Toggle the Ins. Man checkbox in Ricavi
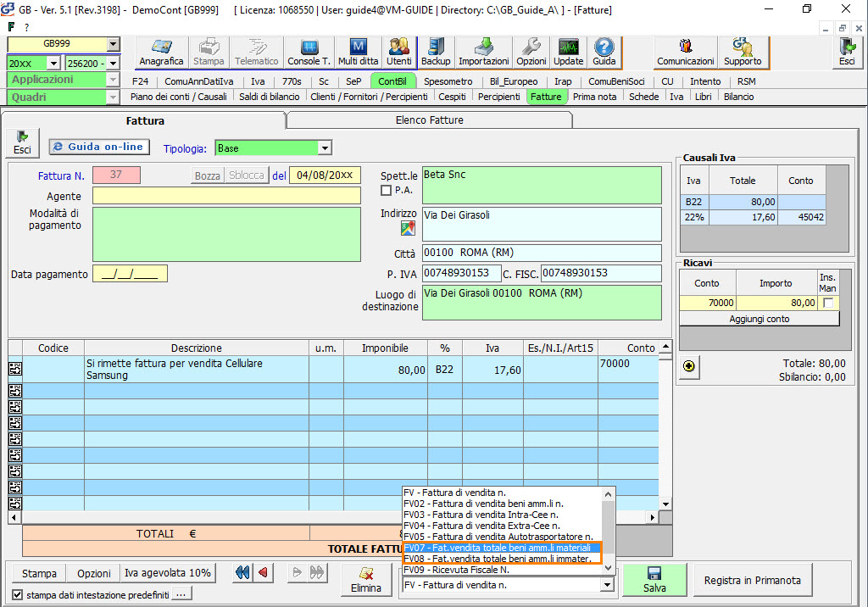This screenshot has width=868, height=607. (x=828, y=303)
